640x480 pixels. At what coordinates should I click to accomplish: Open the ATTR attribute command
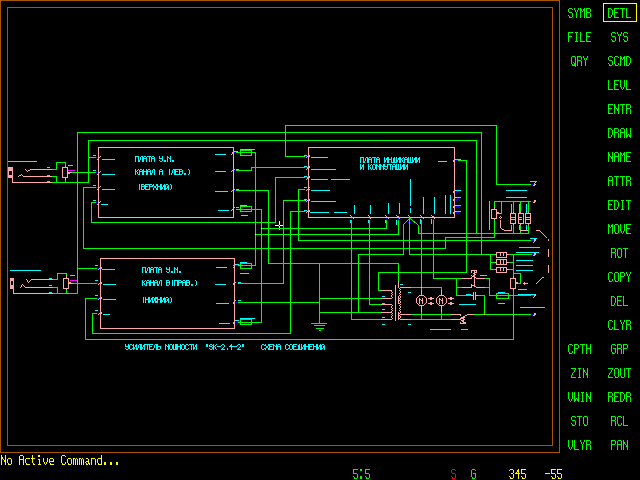tap(619, 181)
